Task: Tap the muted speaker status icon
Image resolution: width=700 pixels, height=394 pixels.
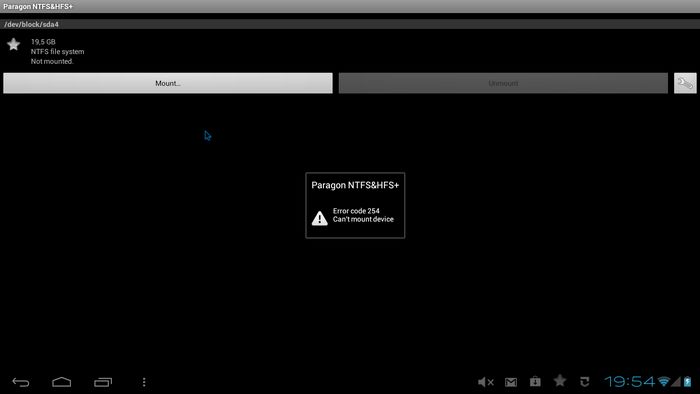Action: click(486, 382)
